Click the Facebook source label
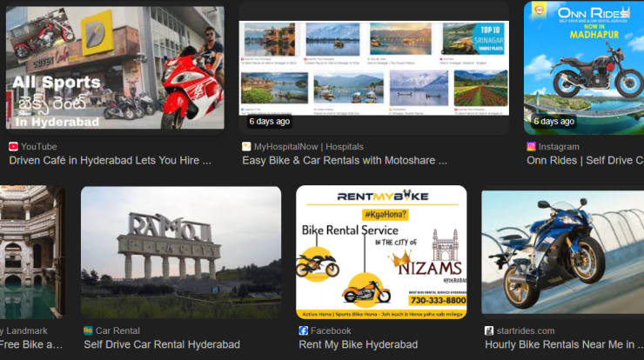 pyautogui.click(x=331, y=330)
